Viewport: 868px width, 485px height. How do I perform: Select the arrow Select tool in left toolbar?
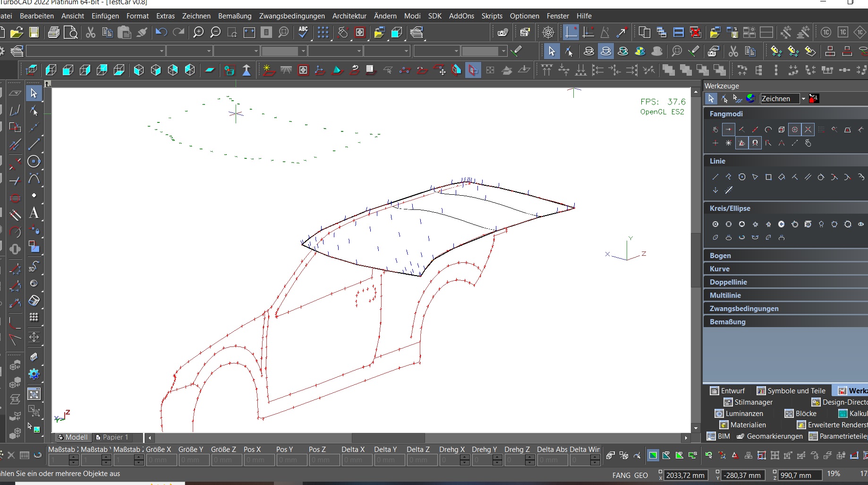pos(34,93)
